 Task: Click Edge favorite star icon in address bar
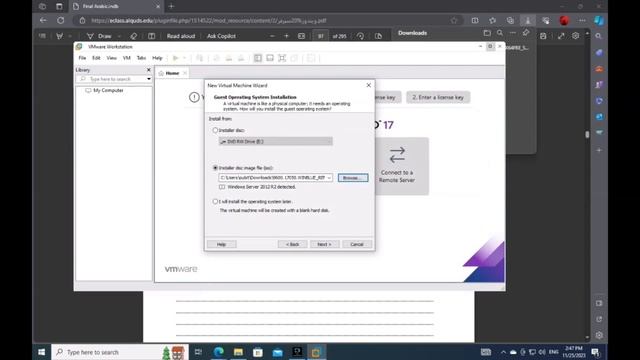(x=454, y=20)
